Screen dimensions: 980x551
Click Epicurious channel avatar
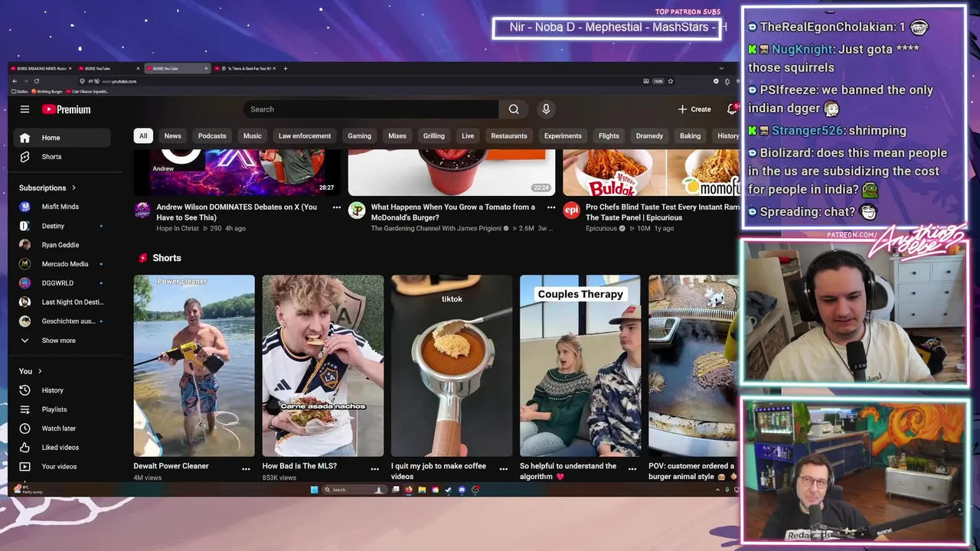pyautogui.click(x=572, y=210)
